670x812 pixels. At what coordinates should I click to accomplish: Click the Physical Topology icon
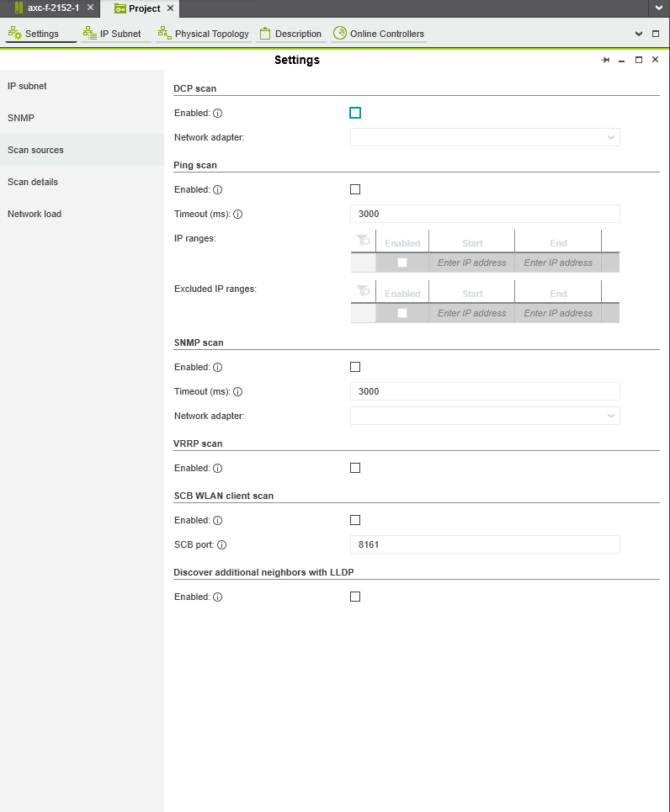[164, 34]
